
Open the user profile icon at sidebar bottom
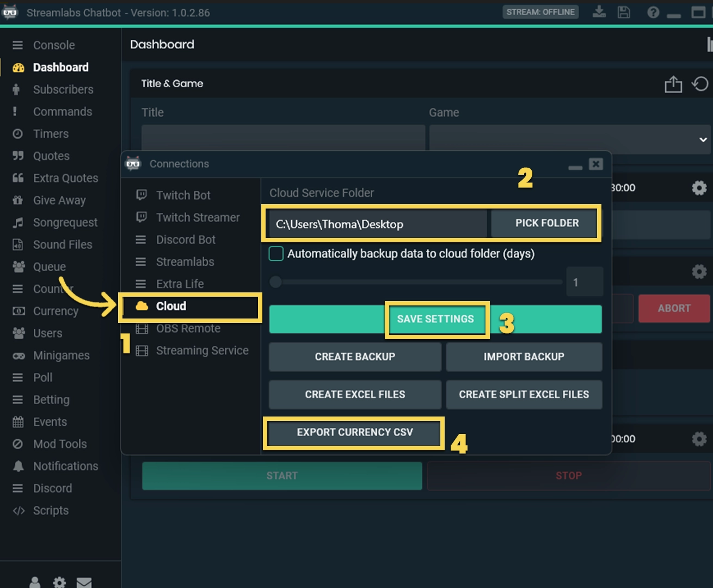tap(35, 583)
